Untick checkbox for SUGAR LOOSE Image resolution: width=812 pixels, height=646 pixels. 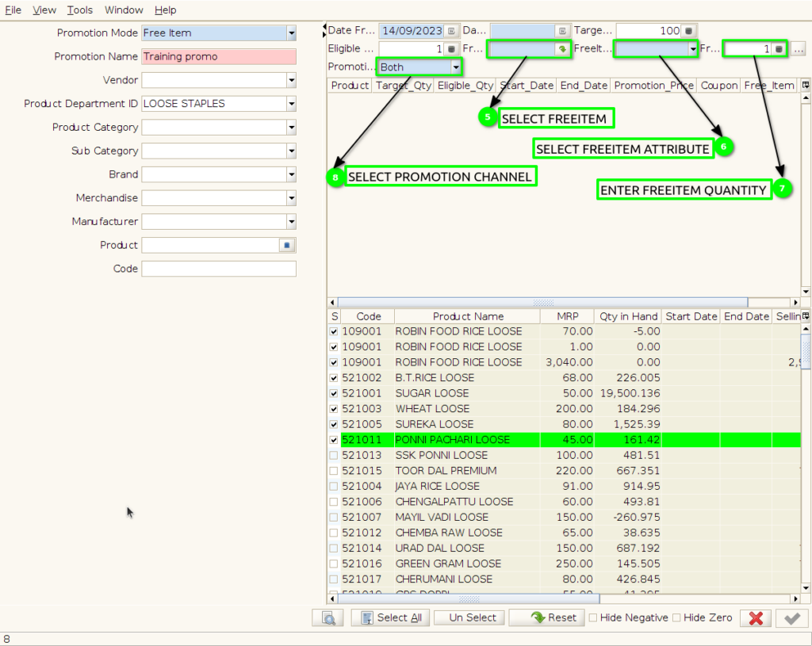(334, 393)
